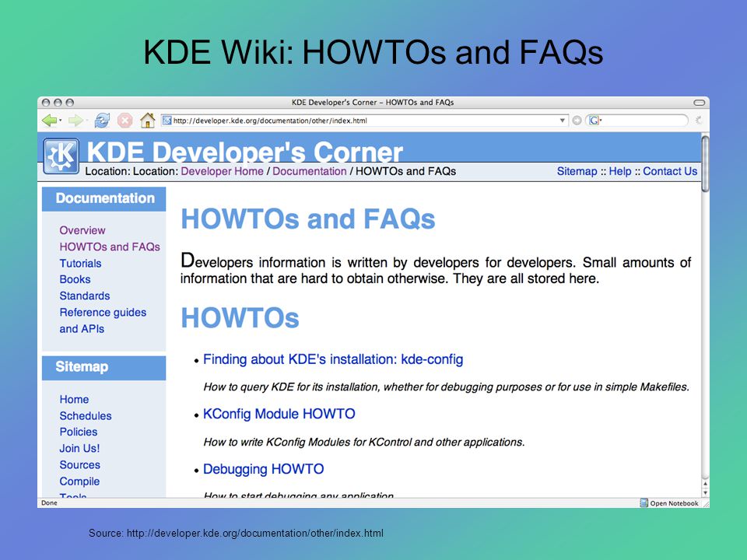747x560 pixels.
Task: Click the browser Back arrow icon
Action: click(50, 121)
